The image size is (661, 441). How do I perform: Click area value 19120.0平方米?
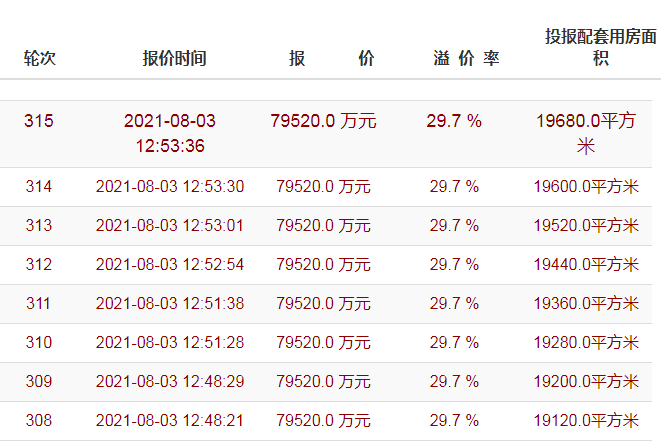tap(586, 420)
